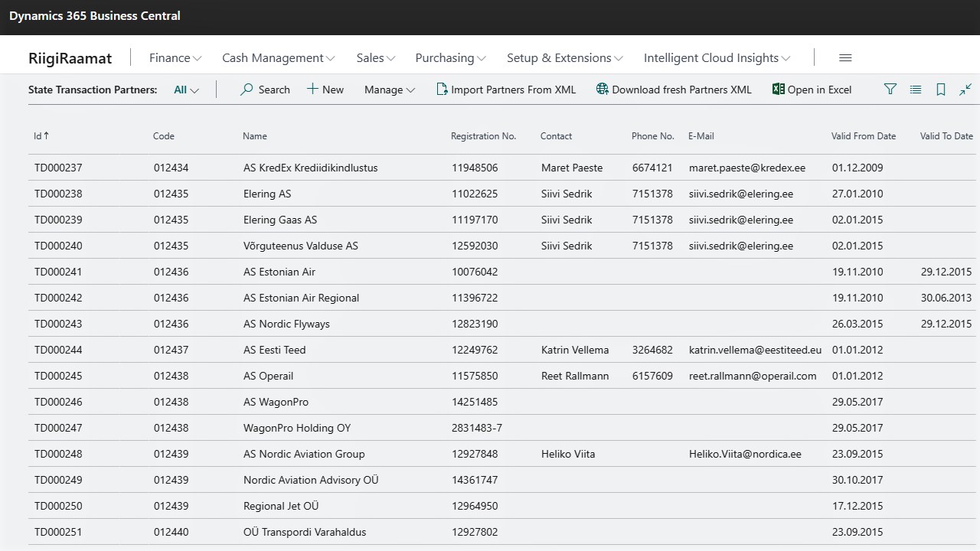The width and height of the screenshot is (980, 551).
Task: Select row TD000238
Action: (x=504, y=194)
